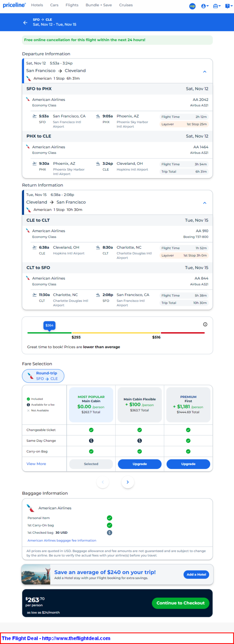Click the 1st Checked bag fee icon
The width and height of the screenshot is (234, 644).
click(109, 533)
